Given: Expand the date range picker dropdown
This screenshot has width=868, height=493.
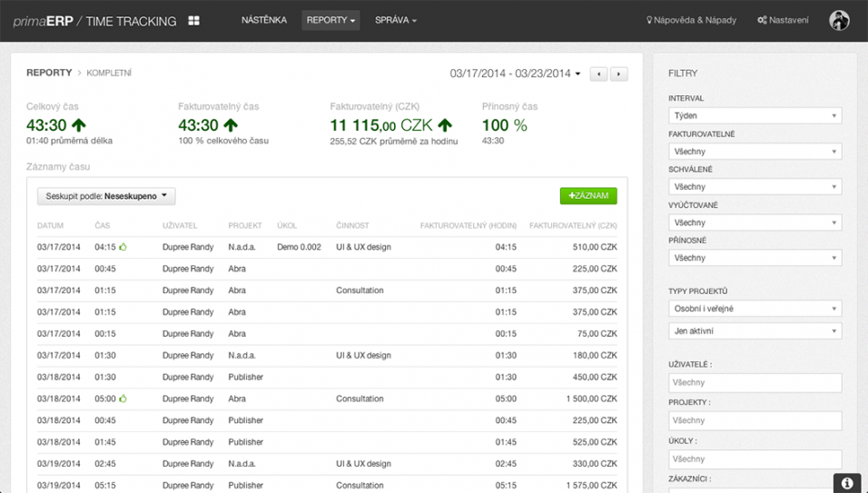Looking at the screenshot, I should click(515, 74).
